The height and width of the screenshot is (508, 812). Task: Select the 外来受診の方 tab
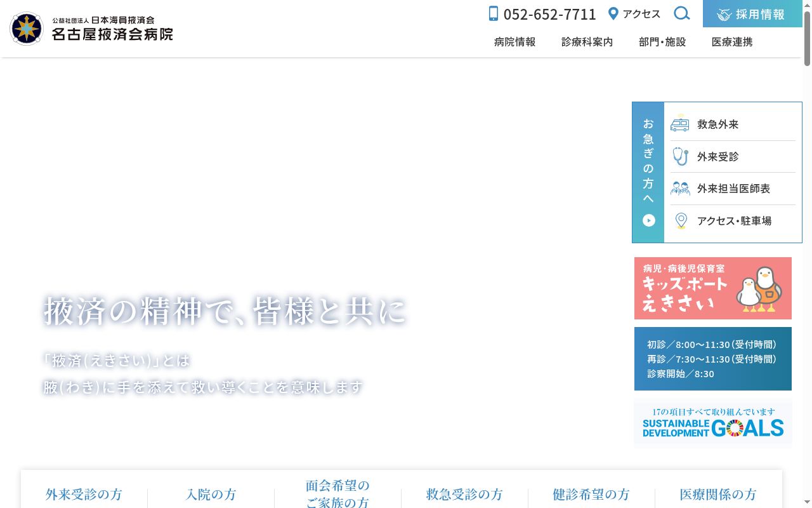point(84,494)
